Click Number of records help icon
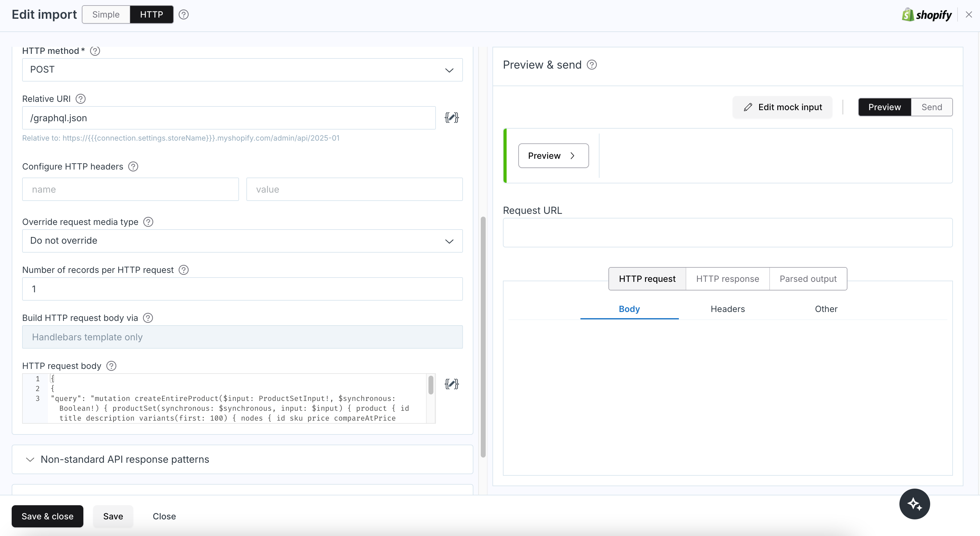This screenshot has height=536, width=980. point(184,270)
